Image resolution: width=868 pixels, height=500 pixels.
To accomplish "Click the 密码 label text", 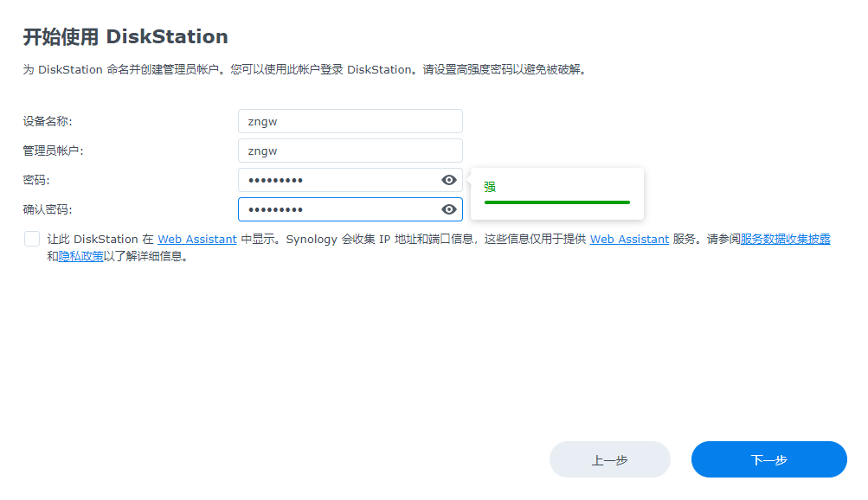I will (x=36, y=180).
